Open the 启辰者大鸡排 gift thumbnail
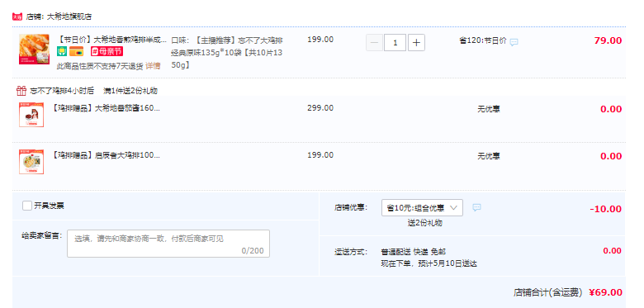The height and width of the screenshot is (308, 644). (31, 162)
